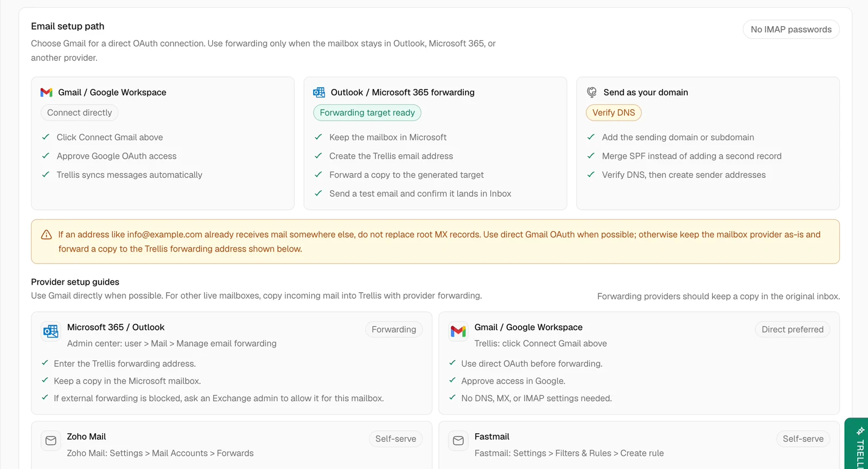Click the Self-serve tag on Zoho Mail

coord(396,439)
